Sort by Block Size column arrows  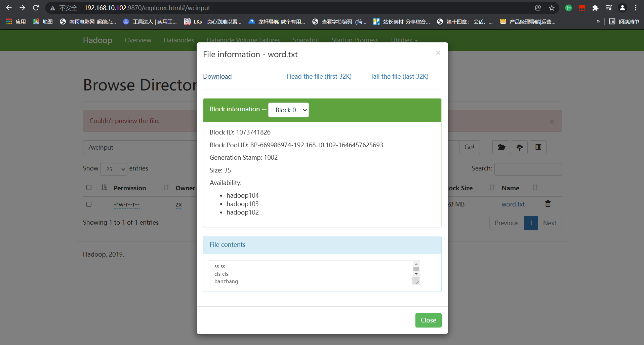click(x=492, y=188)
